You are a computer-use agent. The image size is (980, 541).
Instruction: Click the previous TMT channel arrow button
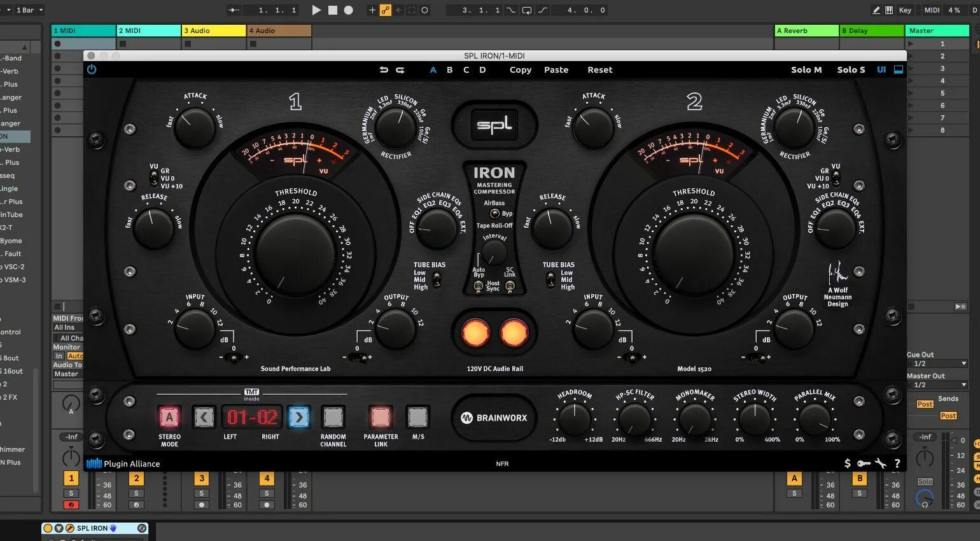pos(204,417)
